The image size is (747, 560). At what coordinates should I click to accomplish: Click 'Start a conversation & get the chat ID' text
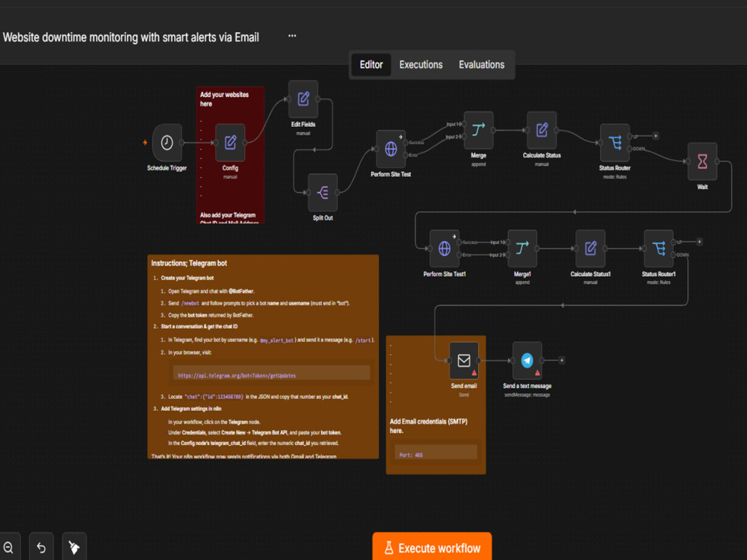pos(199,327)
